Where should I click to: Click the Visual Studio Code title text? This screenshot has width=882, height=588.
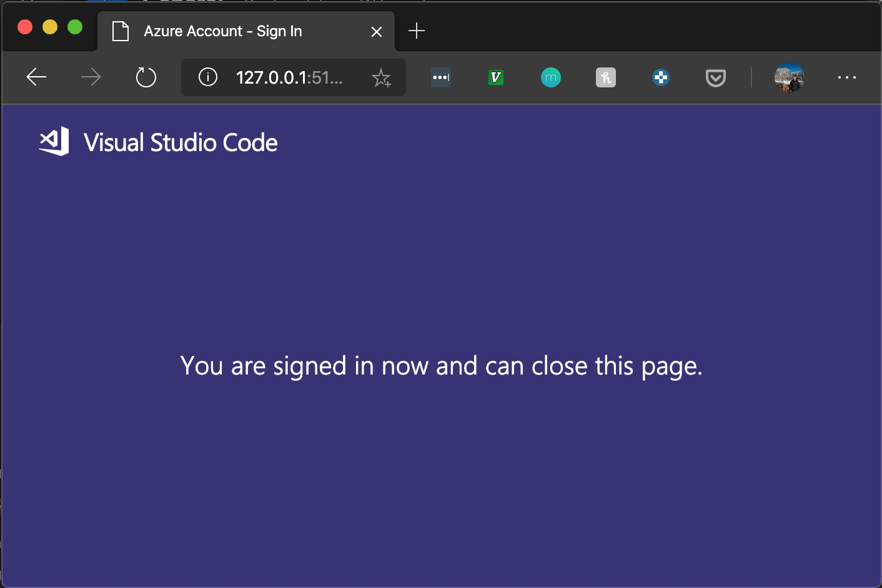(x=181, y=143)
